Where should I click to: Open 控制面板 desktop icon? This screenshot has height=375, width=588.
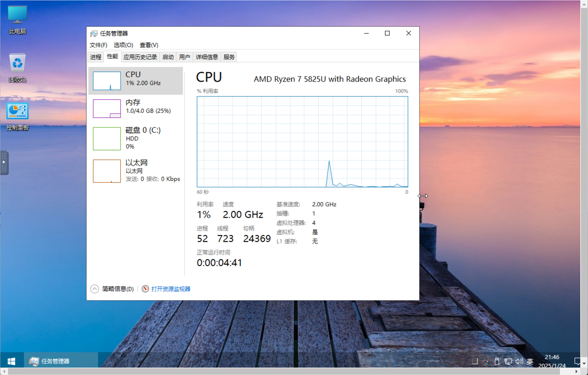(17, 116)
